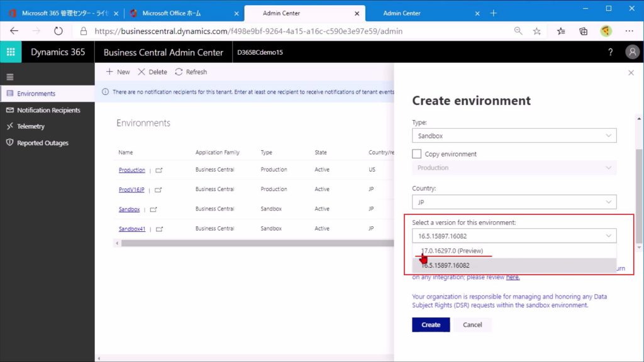Cancel environment creation
Viewport: 644px width, 362px height.
click(472, 325)
